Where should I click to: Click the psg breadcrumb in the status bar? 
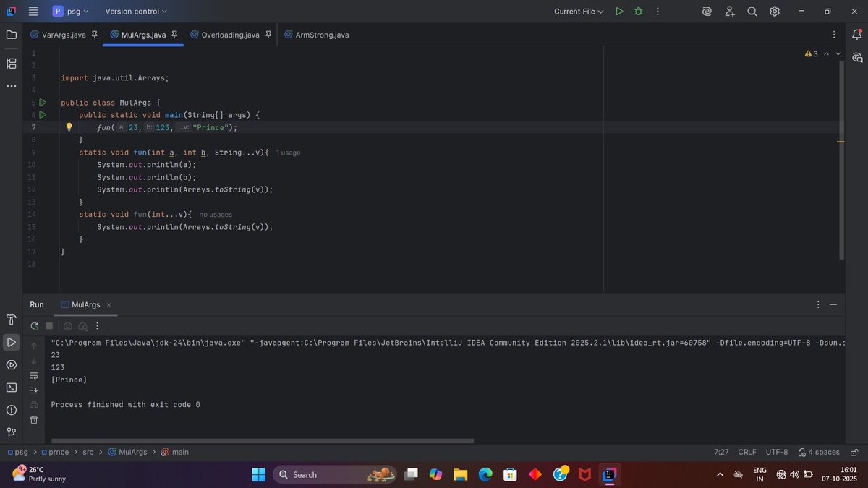(x=17, y=452)
